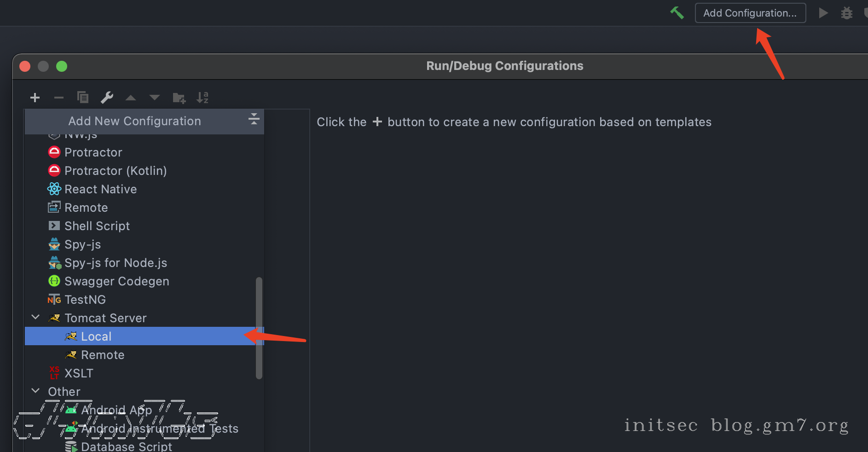Image resolution: width=868 pixels, height=452 pixels.
Task: Click the collapse-all icon in popup header
Action: click(254, 119)
